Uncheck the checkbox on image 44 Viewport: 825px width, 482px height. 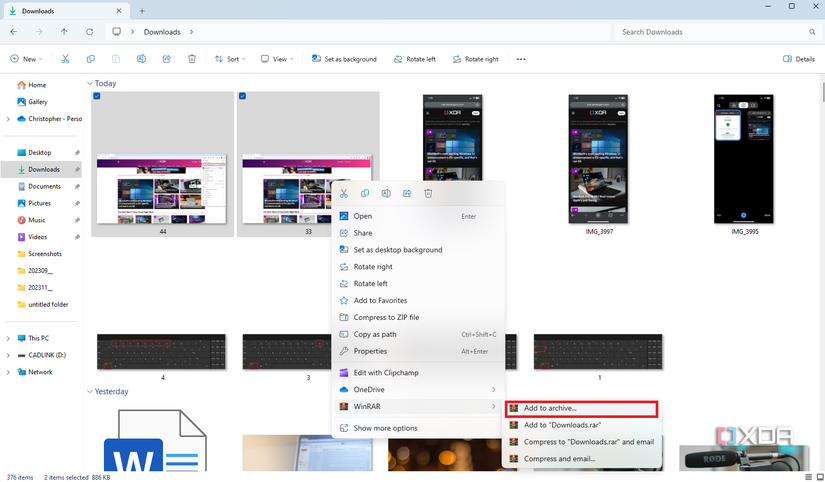pos(97,97)
